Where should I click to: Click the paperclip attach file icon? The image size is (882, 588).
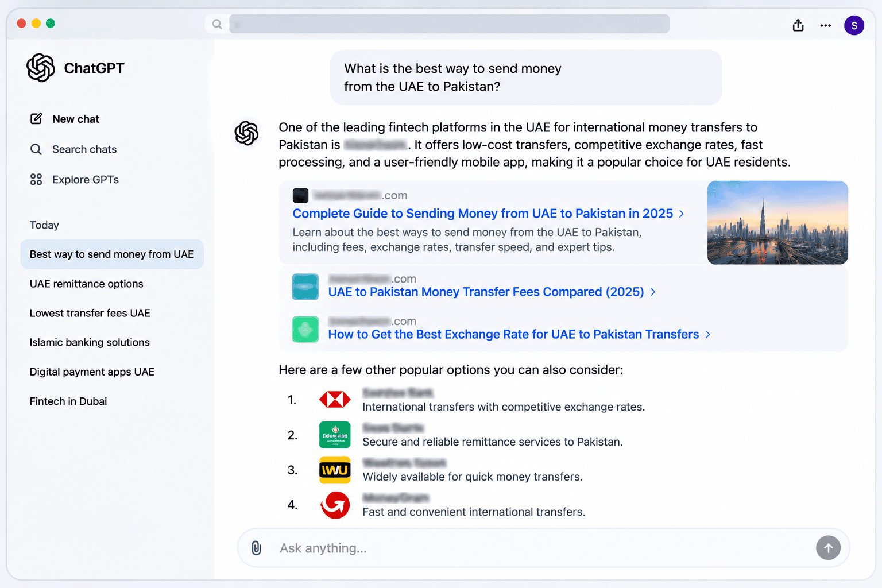257,548
